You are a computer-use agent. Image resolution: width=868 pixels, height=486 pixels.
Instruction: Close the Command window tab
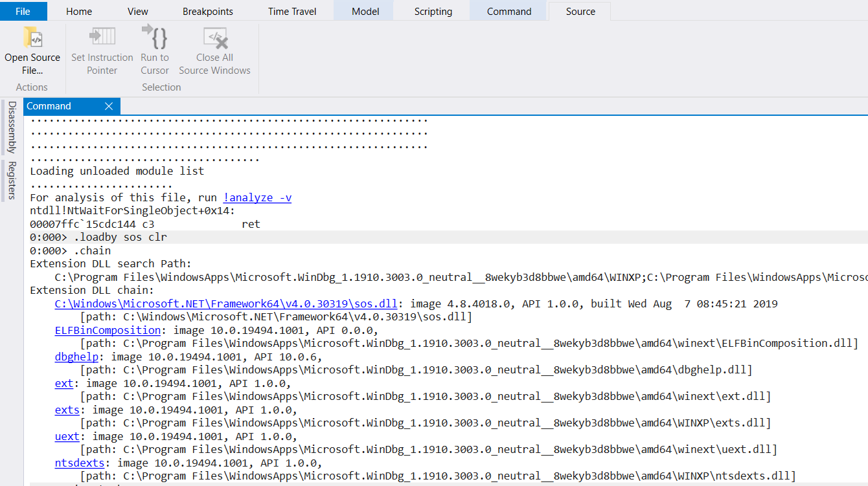(x=109, y=106)
